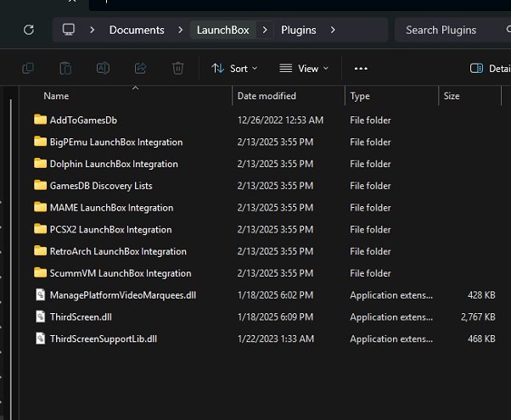
Task: Click the 12/26/2022 12:53 AM date cell
Action: click(280, 120)
